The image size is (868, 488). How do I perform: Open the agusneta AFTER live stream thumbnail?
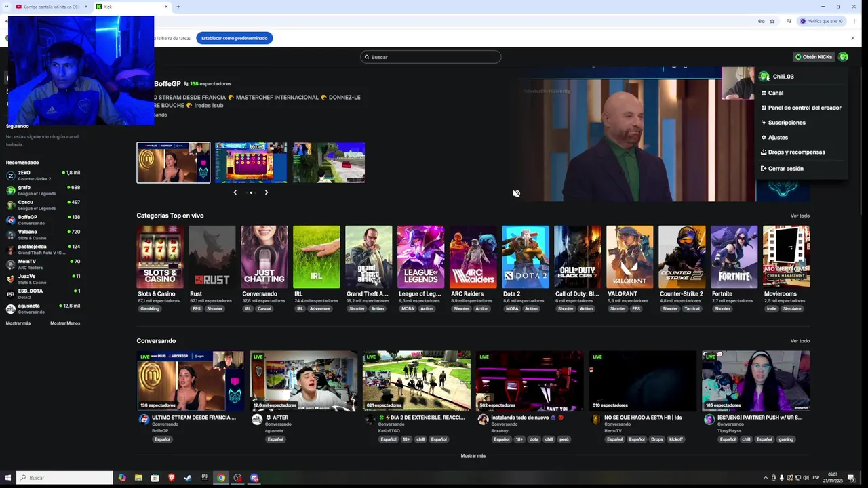click(304, 381)
